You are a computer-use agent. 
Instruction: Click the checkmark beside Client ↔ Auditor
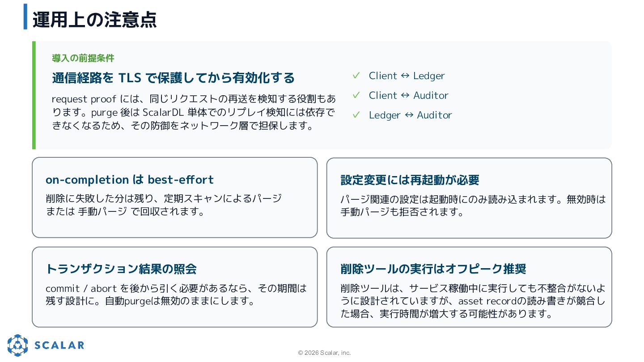[356, 95]
